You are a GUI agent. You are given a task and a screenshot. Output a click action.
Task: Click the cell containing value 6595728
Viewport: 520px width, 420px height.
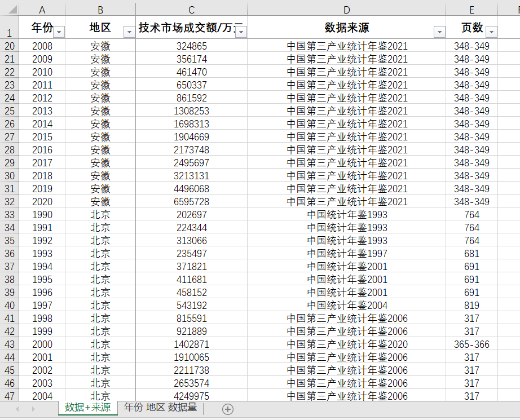[191, 201]
